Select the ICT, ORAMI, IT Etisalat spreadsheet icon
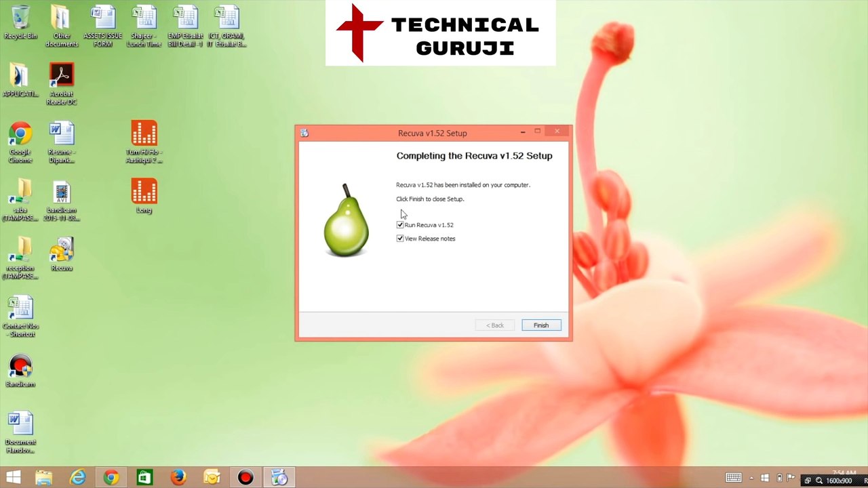The image size is (868, 488). [226, 26]
